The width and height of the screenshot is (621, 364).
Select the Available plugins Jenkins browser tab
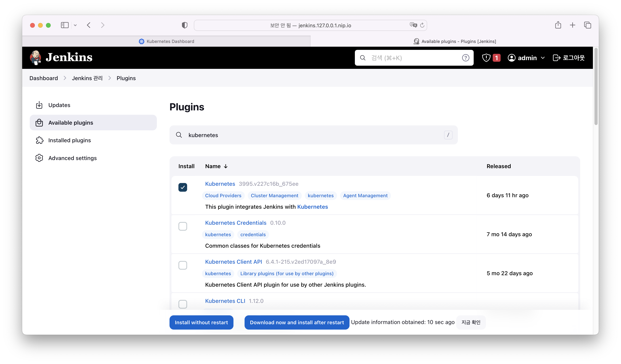click(455, 41)
